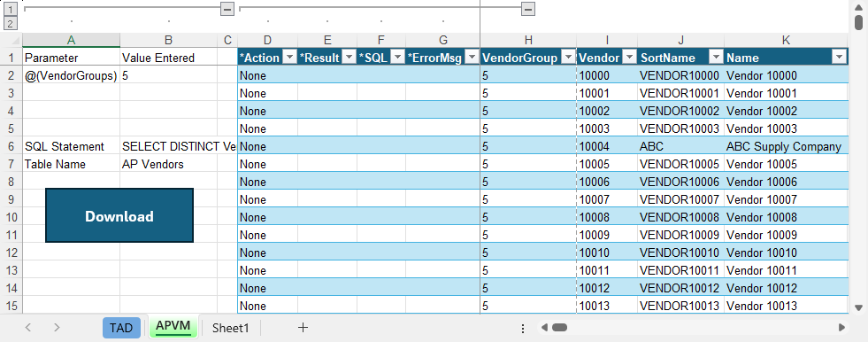Select row 6 header
The height and width of the screenshot is (342, 868).
coord(12,146)
